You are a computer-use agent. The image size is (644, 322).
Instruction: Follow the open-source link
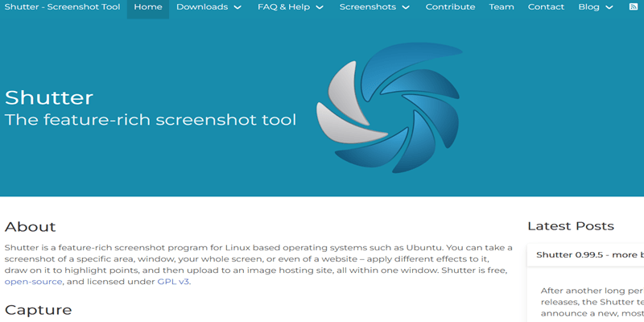[x=33, y=282]
